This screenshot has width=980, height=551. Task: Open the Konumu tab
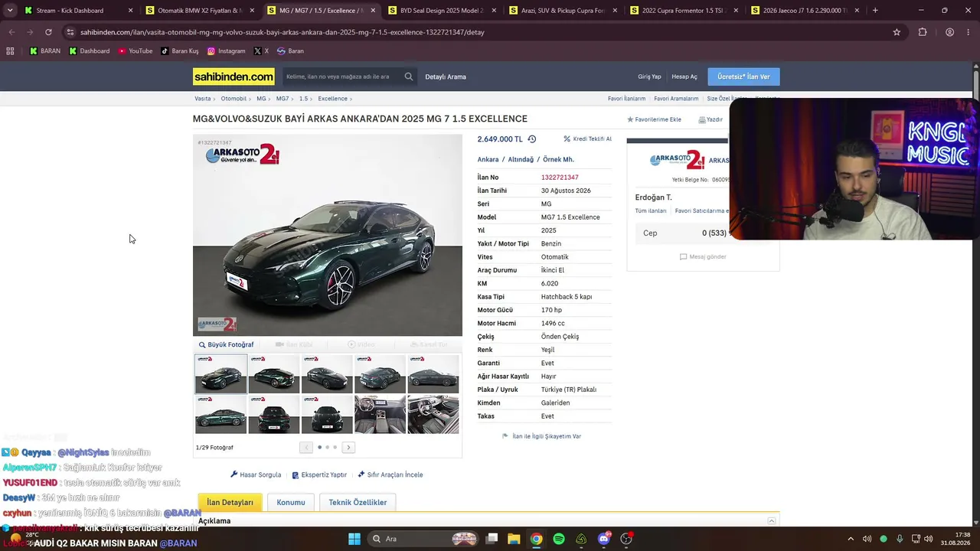point(291,503)
